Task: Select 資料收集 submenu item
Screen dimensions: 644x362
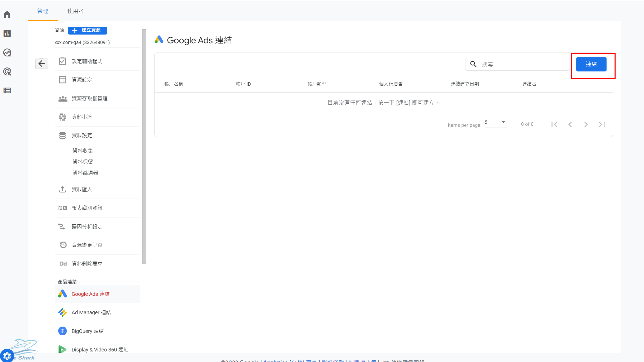Action: (x=83, y=151)
